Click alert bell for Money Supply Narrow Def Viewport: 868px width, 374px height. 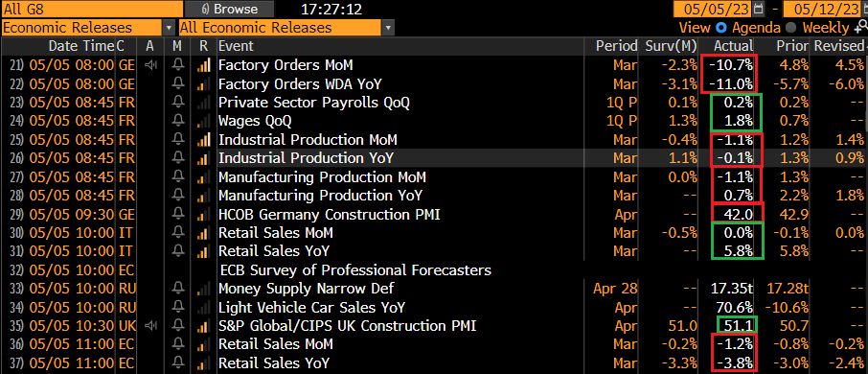coord(177,289)
